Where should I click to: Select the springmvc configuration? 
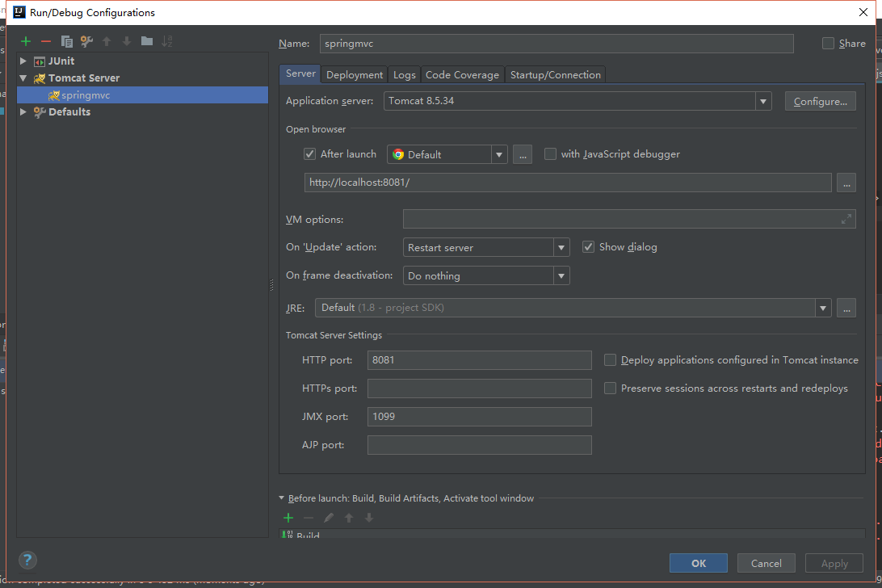pyautogui.click(x=142, y=95)
